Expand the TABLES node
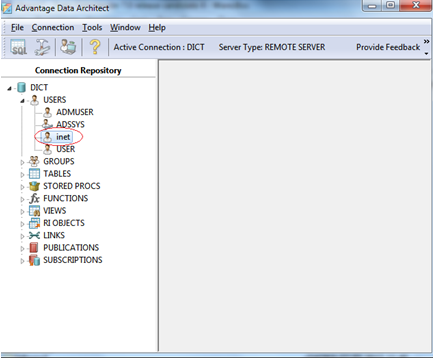The image size is (433, 361). [x=22, y=175]
